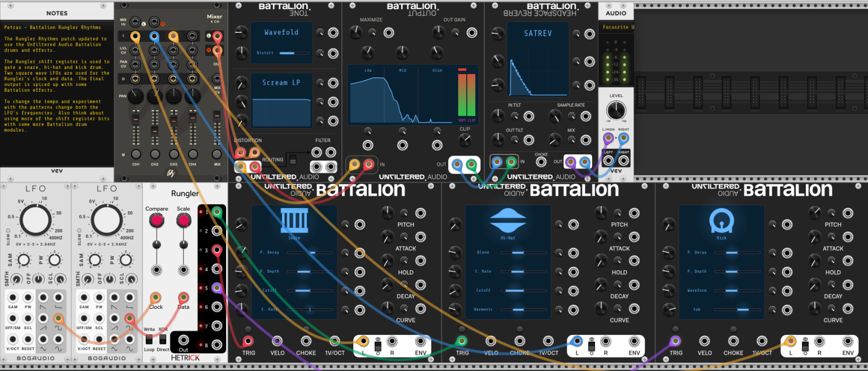868x371 pixels.
Task: Click the MAXIMIZE knob on Battalion Output
Action: tap(355, 33)
